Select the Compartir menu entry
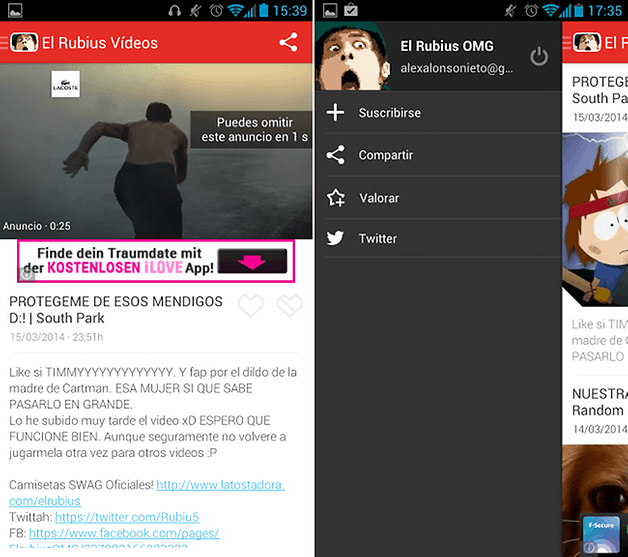This screenshot has width=628, height=557. [x=438, y=155]
